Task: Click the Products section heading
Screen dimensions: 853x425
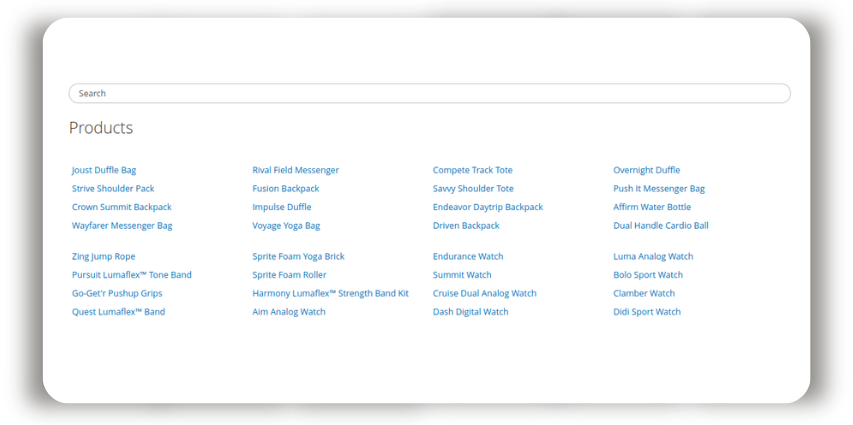Action: tap(101, 128)
